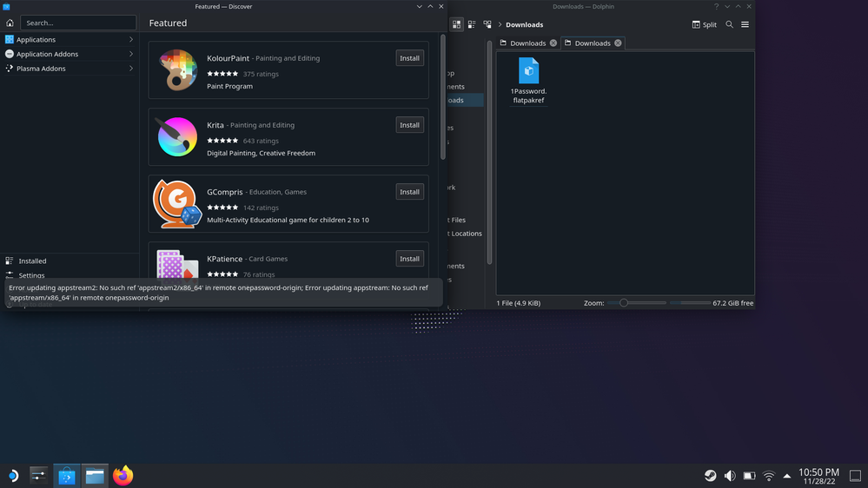This screenshot has width=868, height=488.
Task: Open Steam tray icon
Action: pyautogui.click(x=710, y=476)
